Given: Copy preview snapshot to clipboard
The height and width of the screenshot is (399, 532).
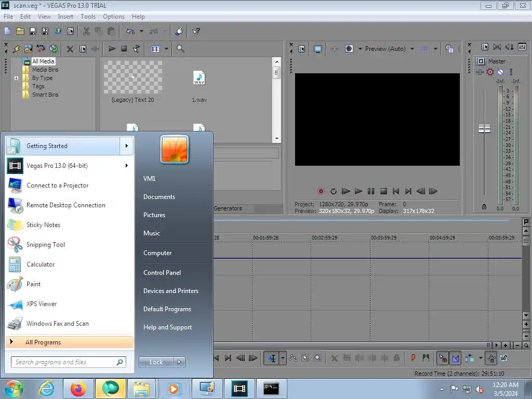Looking at the screenshot, I should coord(449,49).
